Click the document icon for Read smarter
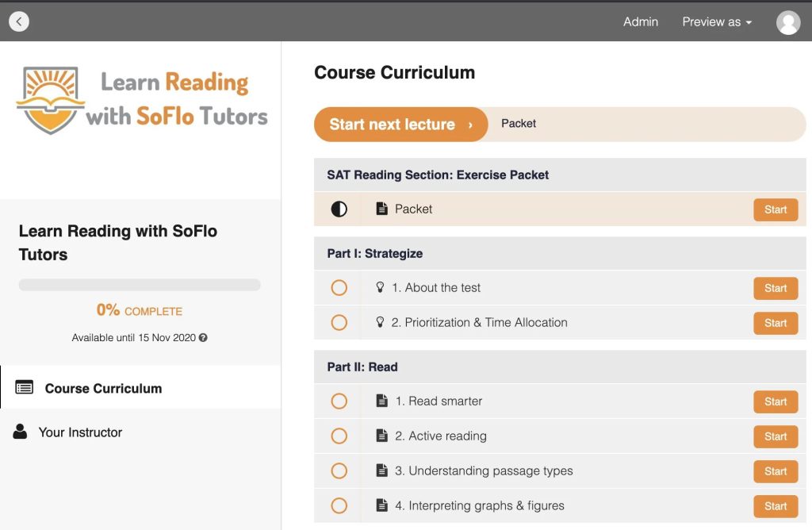Screen dimensions: 812x530 pyautogui.click(x=381, y=401)
